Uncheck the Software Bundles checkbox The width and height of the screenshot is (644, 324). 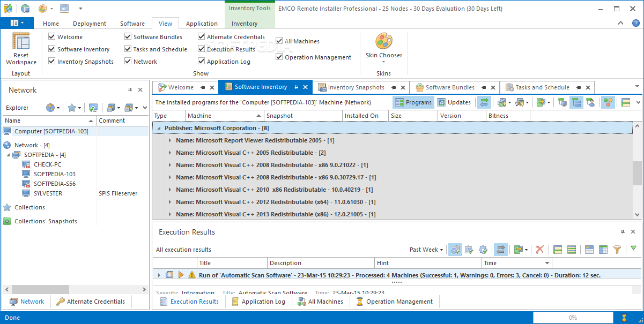[x=128, y=37]
